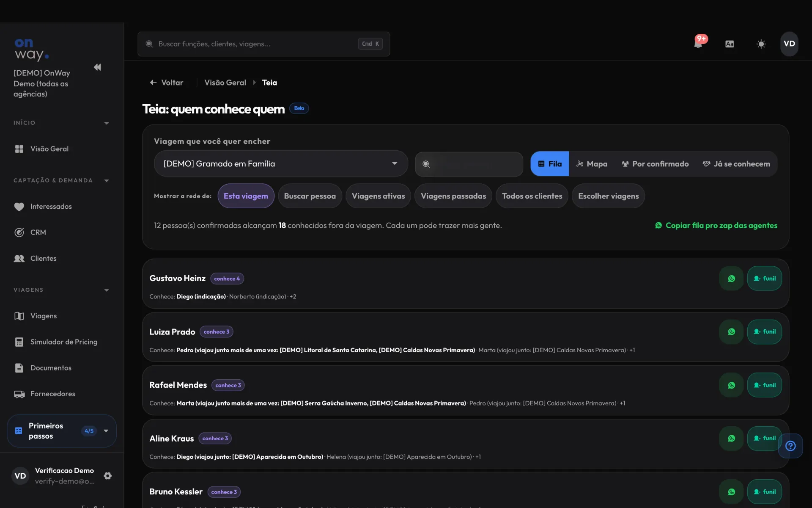Open WhatsApp for Rafael Mendes
The height and width of the screenshot is (508, 812).
click(731, 385)
